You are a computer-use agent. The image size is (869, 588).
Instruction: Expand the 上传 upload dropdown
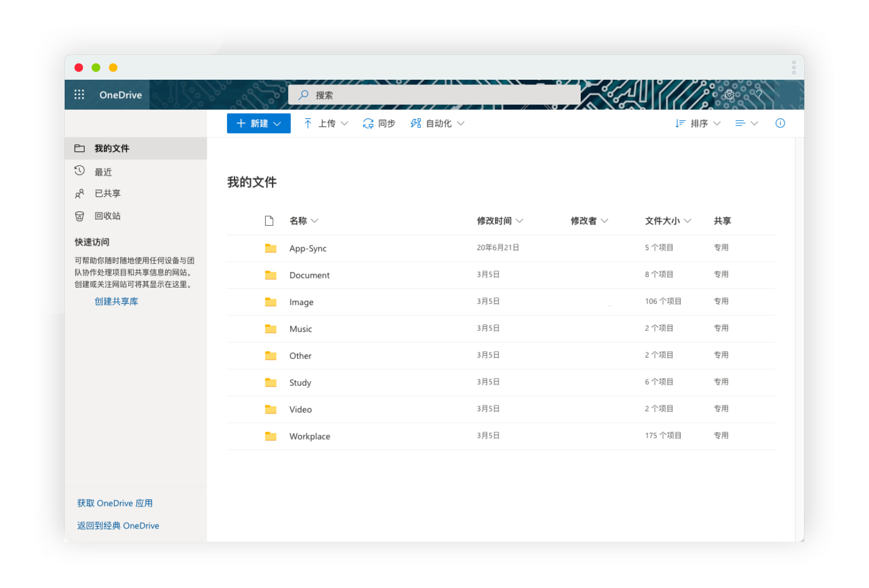(x=345, y=123)
